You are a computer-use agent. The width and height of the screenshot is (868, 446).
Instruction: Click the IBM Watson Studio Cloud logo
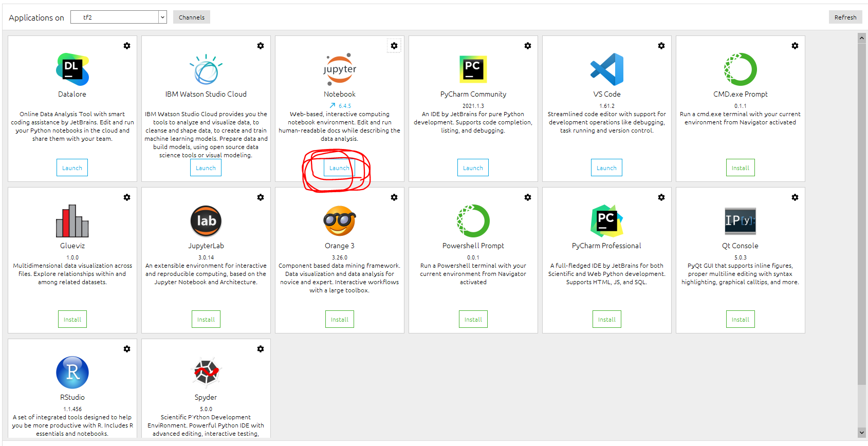206,69
